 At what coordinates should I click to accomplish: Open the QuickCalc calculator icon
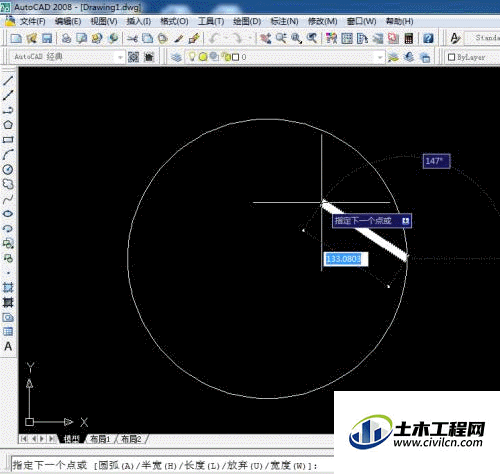[x=409, y=38]
